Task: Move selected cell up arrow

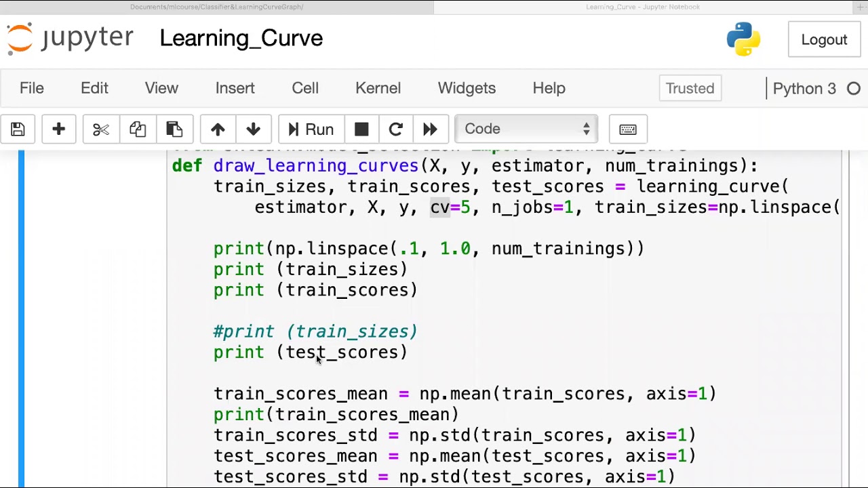Action: coord(218,129)
